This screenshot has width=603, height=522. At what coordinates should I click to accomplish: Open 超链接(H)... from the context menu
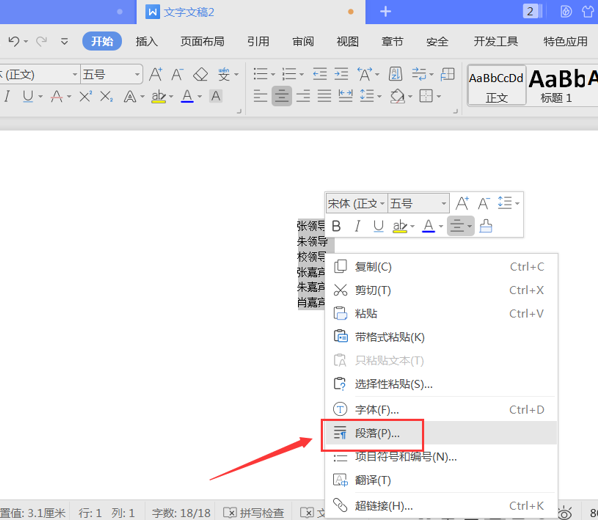[x=441, y=505]
